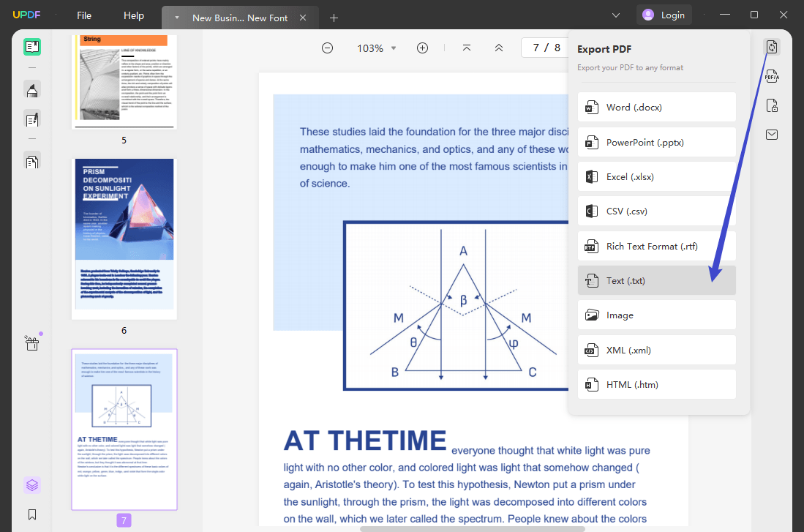Select the document protection lock icon
The width and height of the screenshot is (804, 532).
(772, 105)
